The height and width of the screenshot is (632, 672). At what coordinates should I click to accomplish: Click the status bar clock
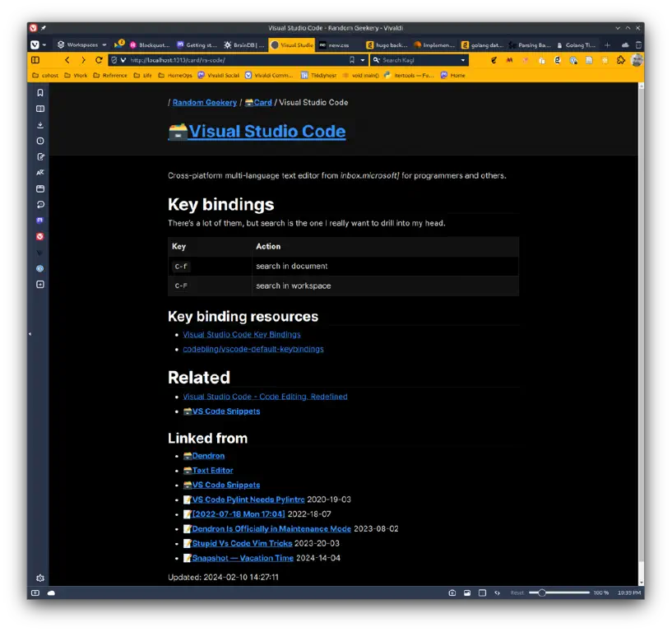[628, 592]
